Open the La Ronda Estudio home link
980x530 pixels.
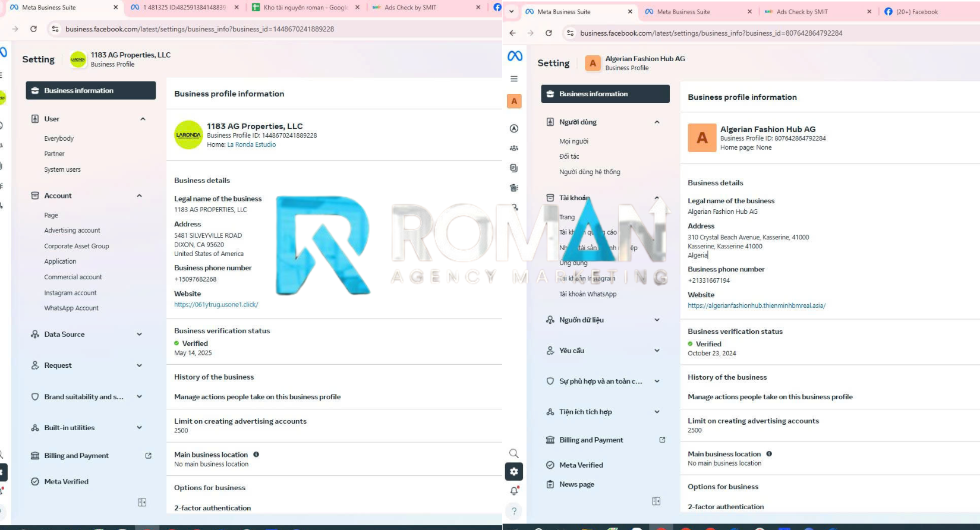pyautogui.click(x=251, y=145)
